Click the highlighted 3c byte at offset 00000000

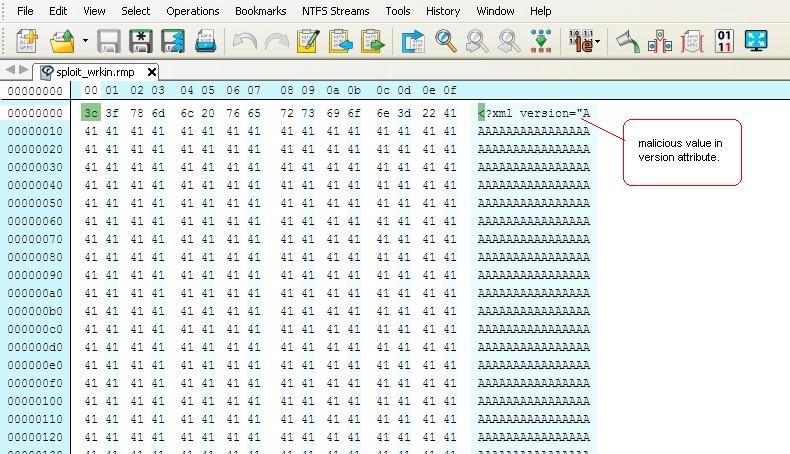click(x=91, y=113)
